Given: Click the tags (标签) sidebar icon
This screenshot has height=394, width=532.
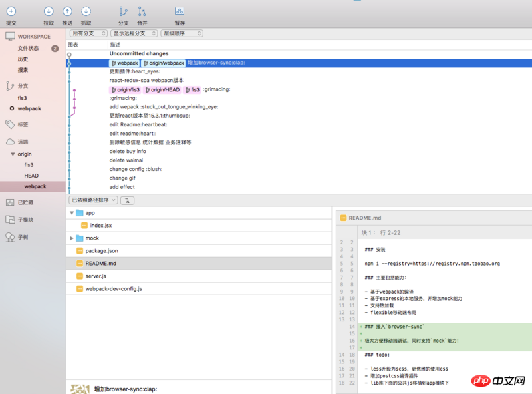Looking at the screenshot, I should (10, 124).
